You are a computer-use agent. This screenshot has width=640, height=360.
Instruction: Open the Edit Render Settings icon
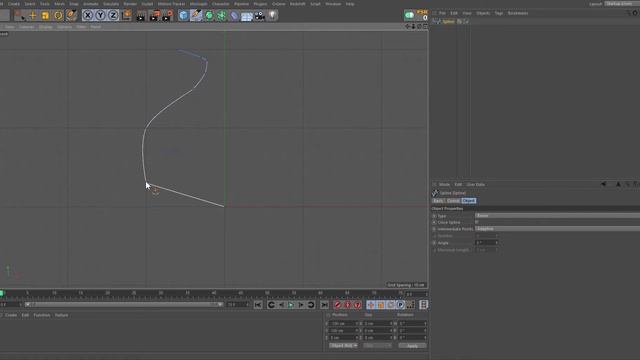coord(167,16)
